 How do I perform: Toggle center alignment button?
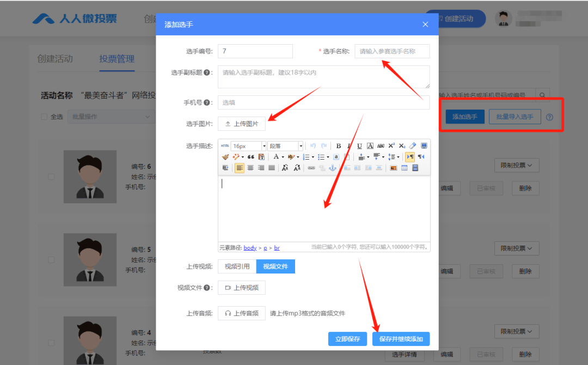[x=250, y=168]
